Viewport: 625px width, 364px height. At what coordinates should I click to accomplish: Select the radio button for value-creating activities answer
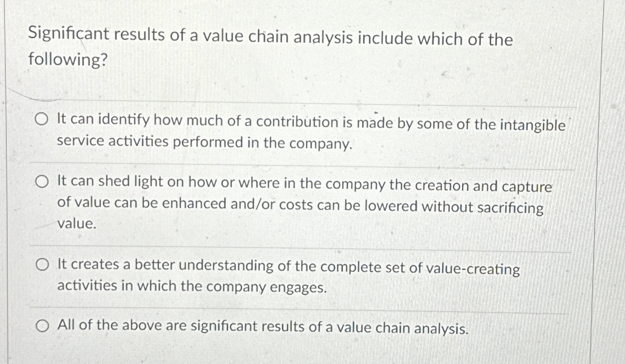tap(42, 264)
